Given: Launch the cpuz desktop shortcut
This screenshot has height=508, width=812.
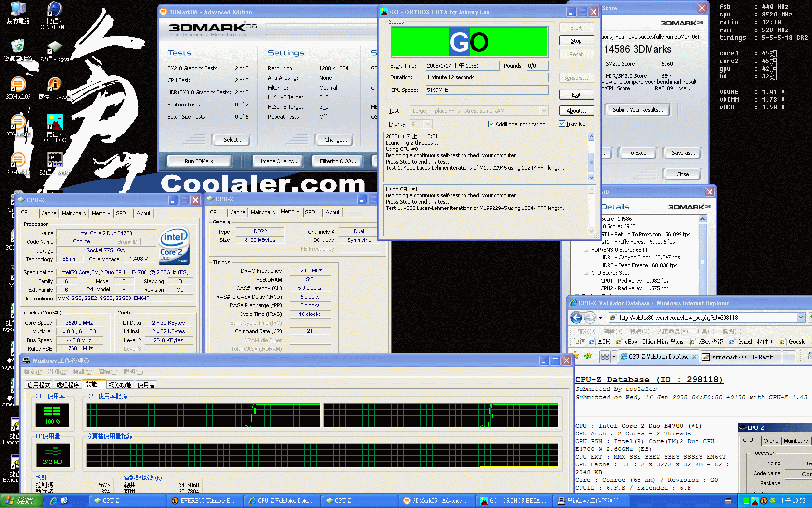Looking at the screenshot, I should (x=55, y=51).
